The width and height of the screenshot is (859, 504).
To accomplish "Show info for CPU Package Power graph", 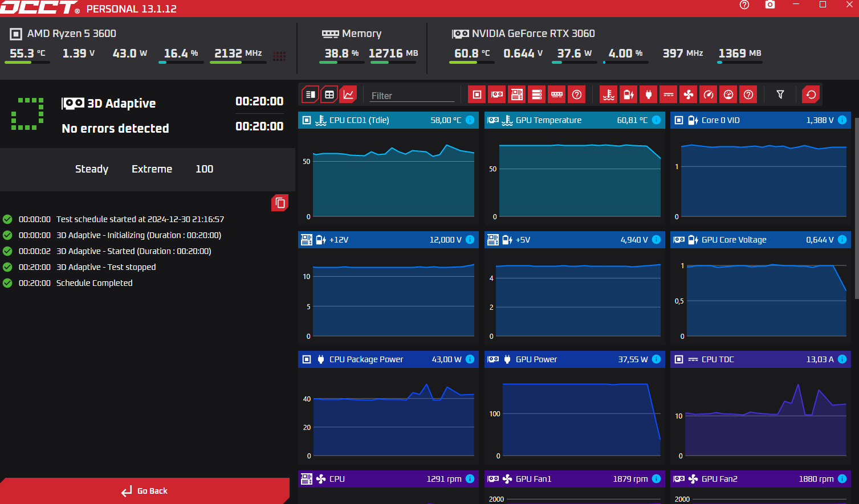I will (x=470, y=359).
